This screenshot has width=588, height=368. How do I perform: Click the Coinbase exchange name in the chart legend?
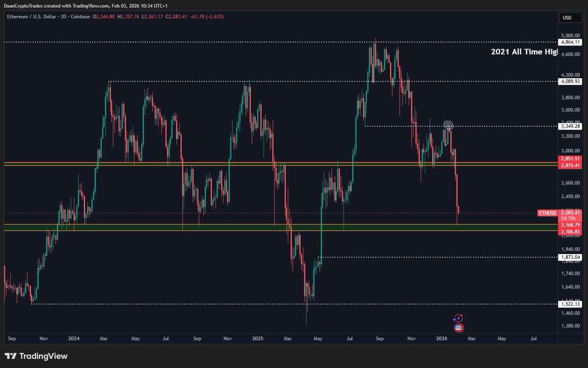click(x=80, y=16)
